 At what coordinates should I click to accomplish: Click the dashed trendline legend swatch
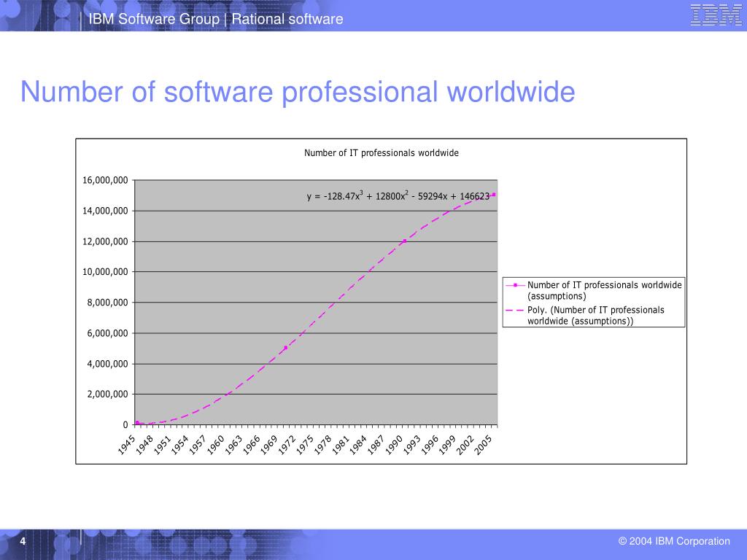click(x=515, y=310)
